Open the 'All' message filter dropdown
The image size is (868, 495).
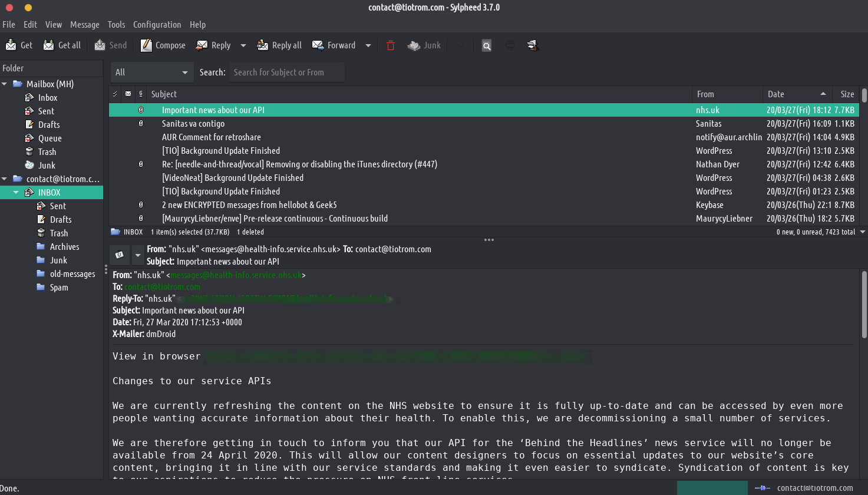pos(151,72)
